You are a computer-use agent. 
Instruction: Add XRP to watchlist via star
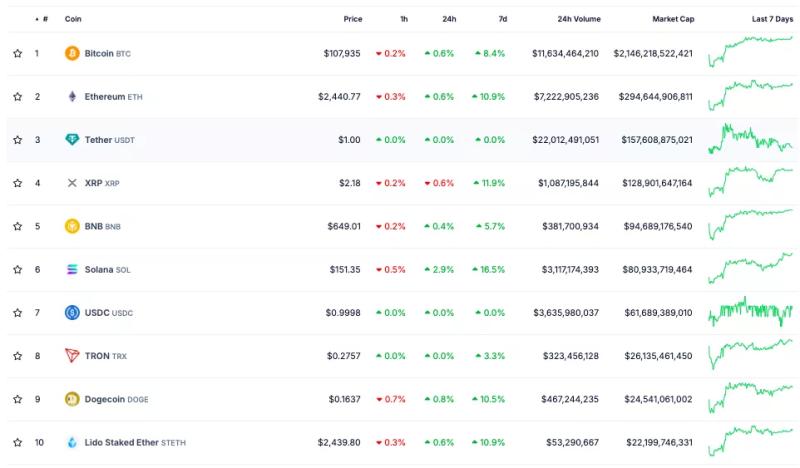click(18, 183)
